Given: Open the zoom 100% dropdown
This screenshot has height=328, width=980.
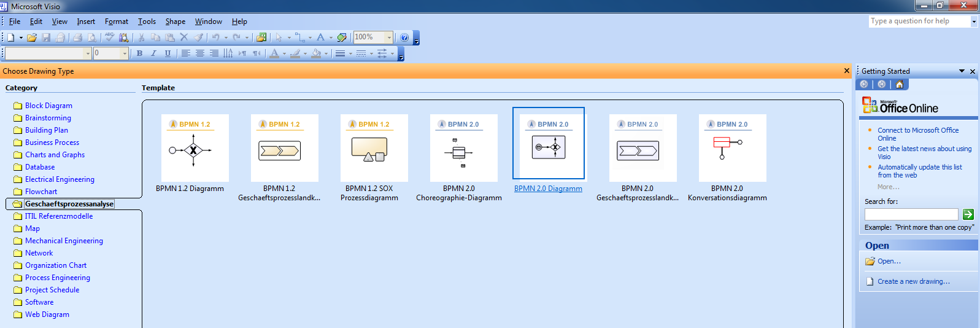Looking at the screenshot, I should click(x=389, y=37).
